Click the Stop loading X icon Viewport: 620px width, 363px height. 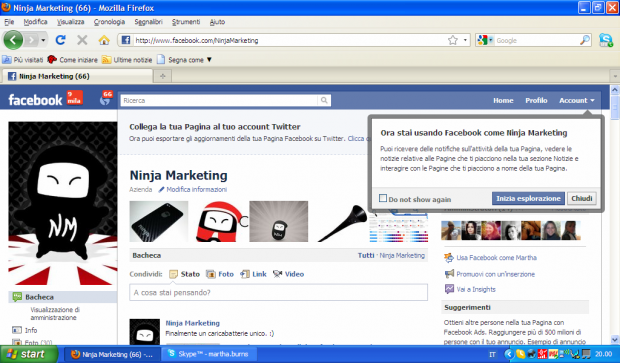click(82, 40)
